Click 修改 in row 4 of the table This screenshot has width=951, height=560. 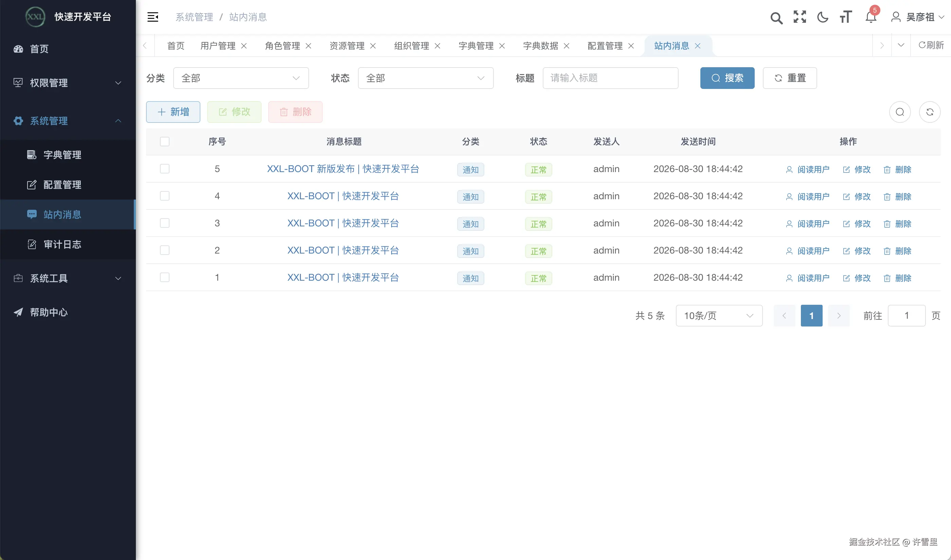click(857, 197)
